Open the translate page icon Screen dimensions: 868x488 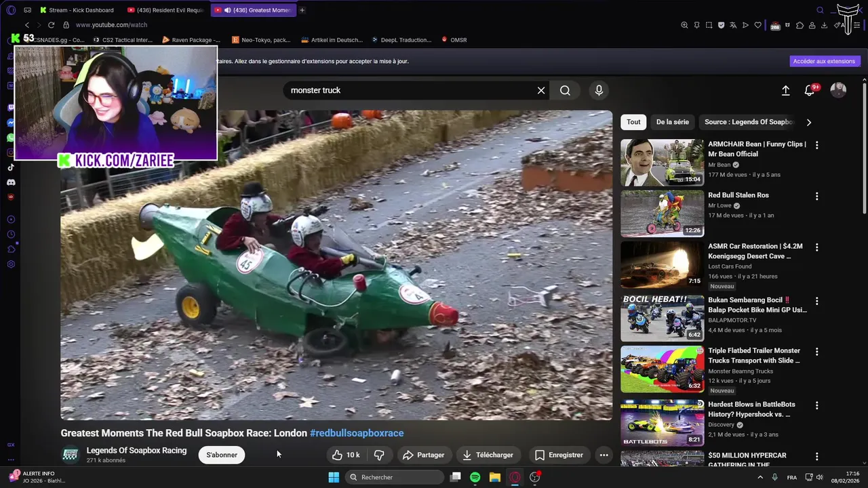pos(733,25)
